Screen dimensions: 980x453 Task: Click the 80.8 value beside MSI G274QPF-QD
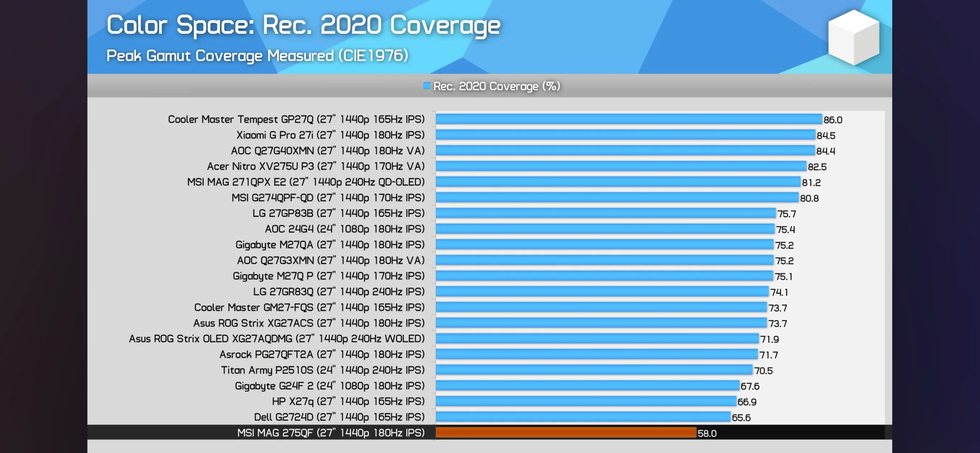click(809, 198)
